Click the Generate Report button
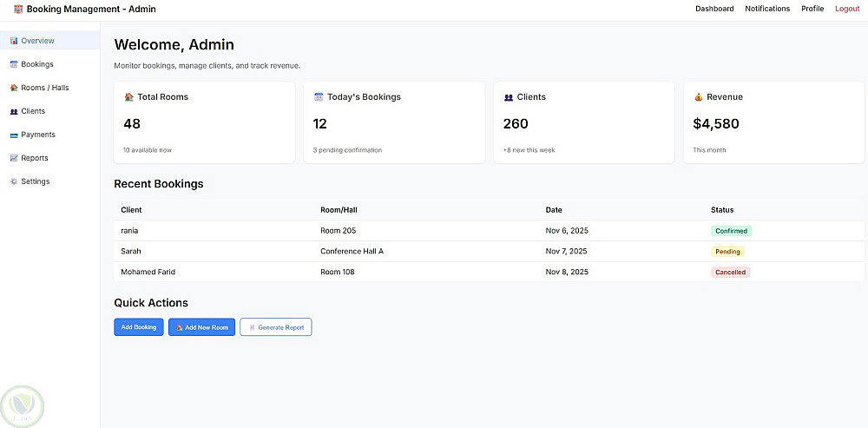 (x=276, y=327)
